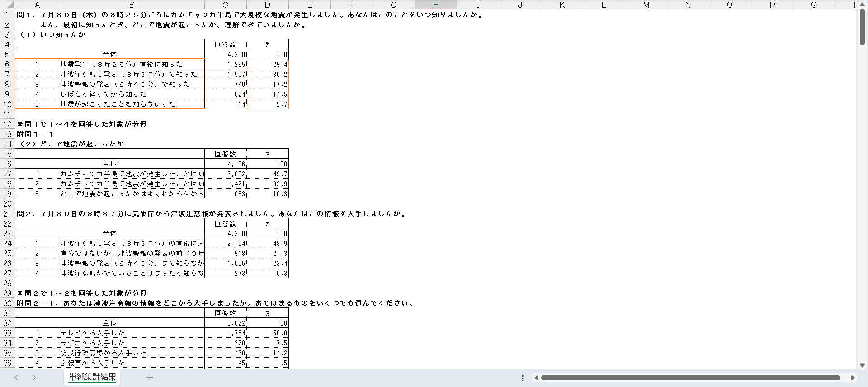Click the vertical scrollbar down arrow
Screen dimensions: 868x387
coord(862,365)
